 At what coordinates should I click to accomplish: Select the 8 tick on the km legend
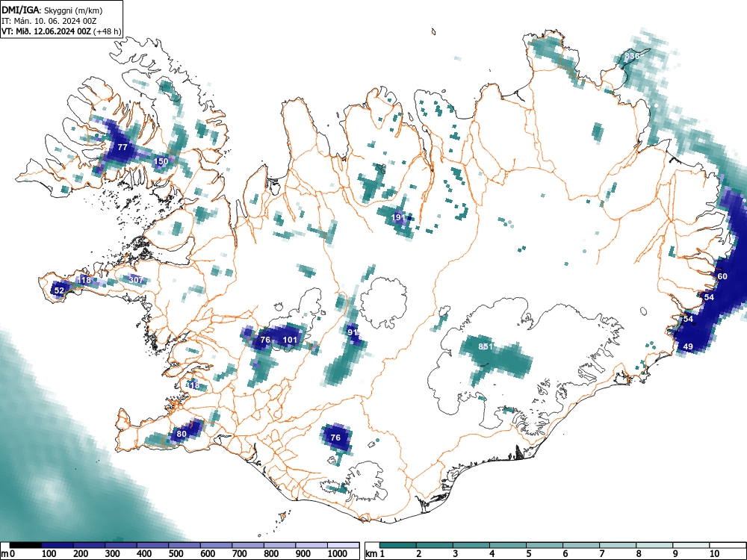coord(639,554)
